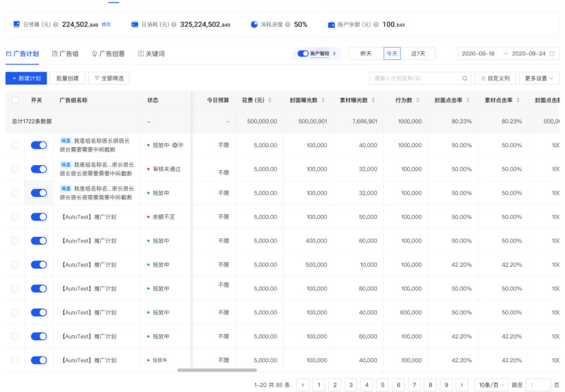Sort by 封面点击率 column arrows

pos(468,100)
